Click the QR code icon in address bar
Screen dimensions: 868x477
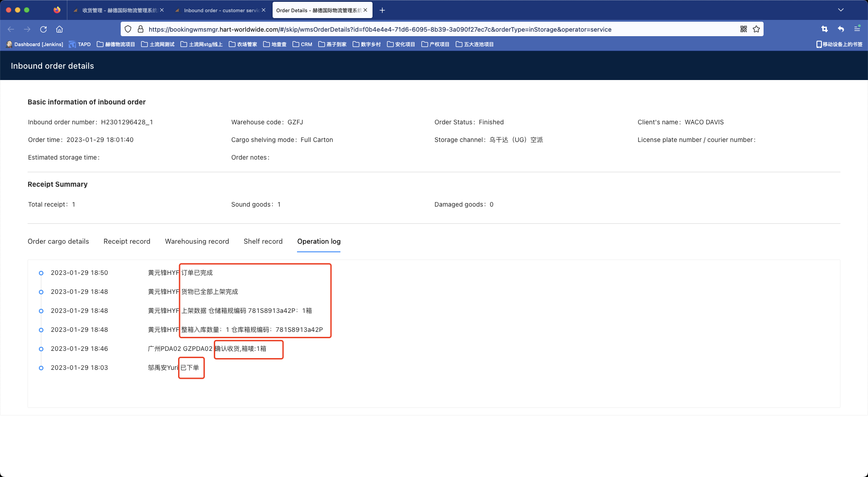744,29
